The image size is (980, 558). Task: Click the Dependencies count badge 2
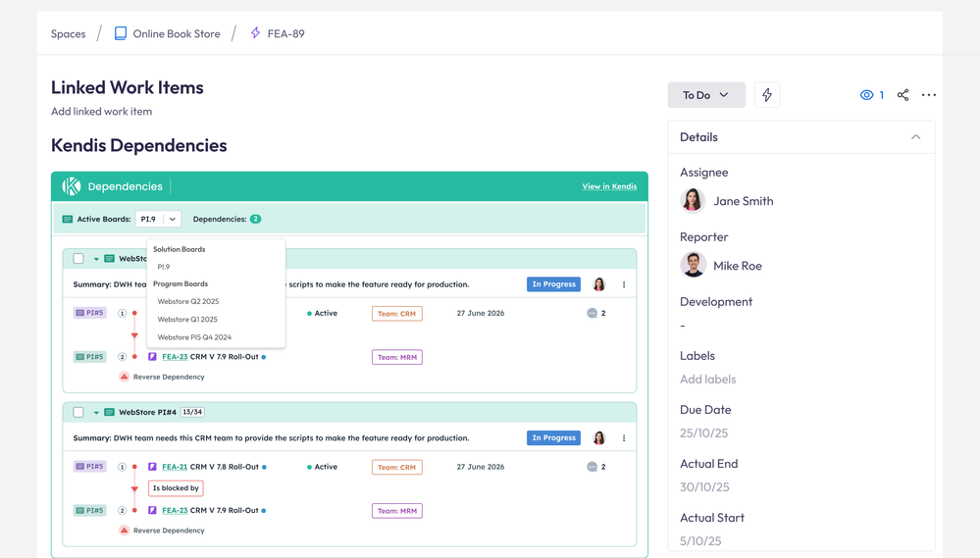(x=256, y=220)
